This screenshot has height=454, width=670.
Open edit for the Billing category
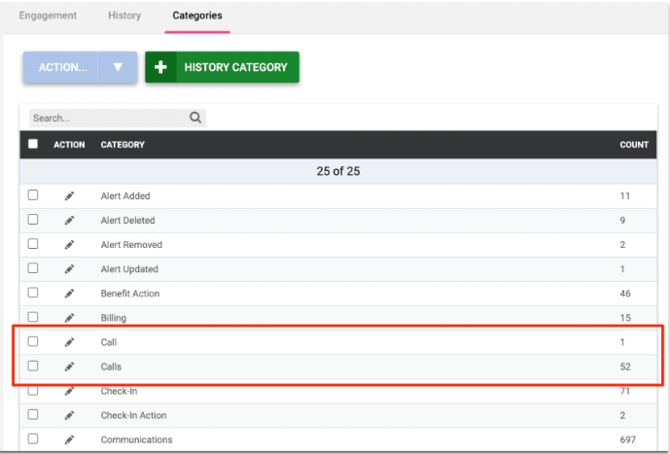coord(69,318)
